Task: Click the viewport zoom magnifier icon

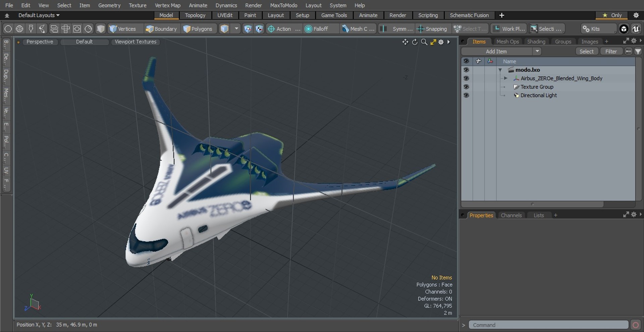Action: pos(424,42)
